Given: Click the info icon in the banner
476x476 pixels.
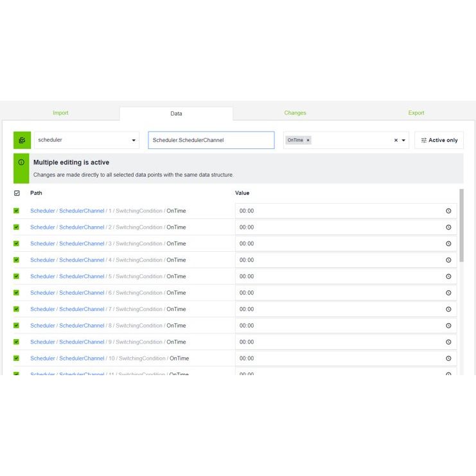Looking at the screenshot, I should pos(21,162).
